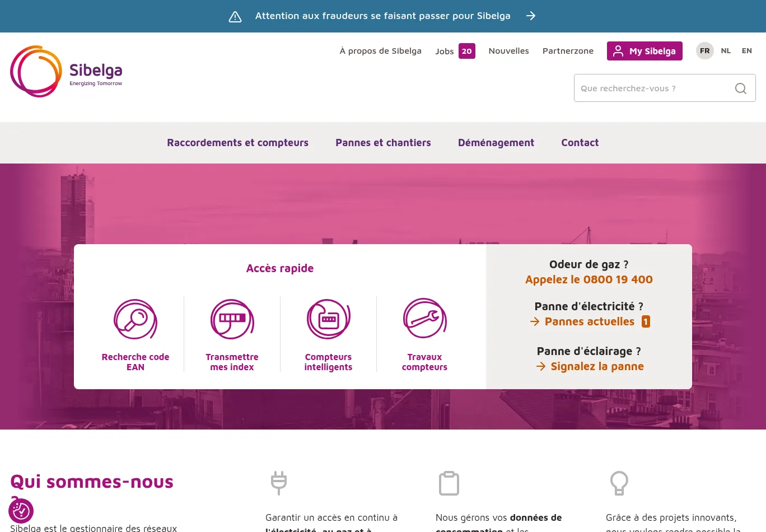766x532 pixels.
Task: Click the Que recherchez-vous search field
Action: [x=652, y=88]
